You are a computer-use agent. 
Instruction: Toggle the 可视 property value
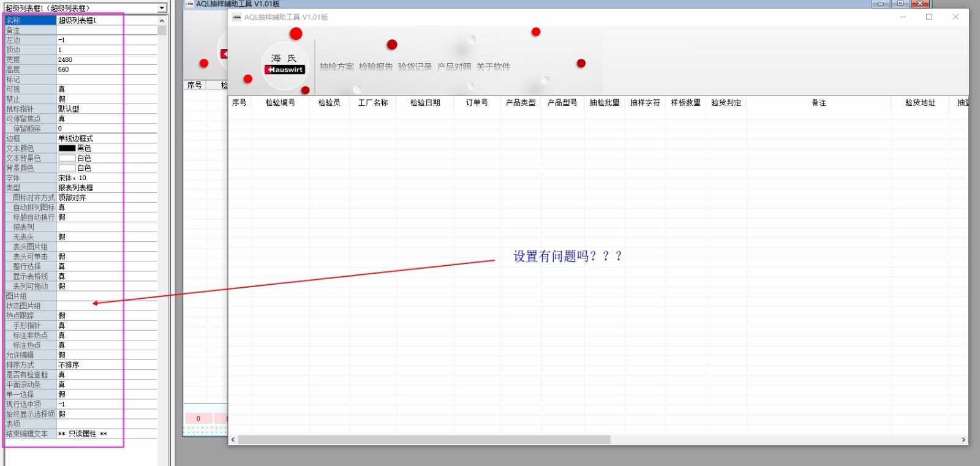click(107, 89)
